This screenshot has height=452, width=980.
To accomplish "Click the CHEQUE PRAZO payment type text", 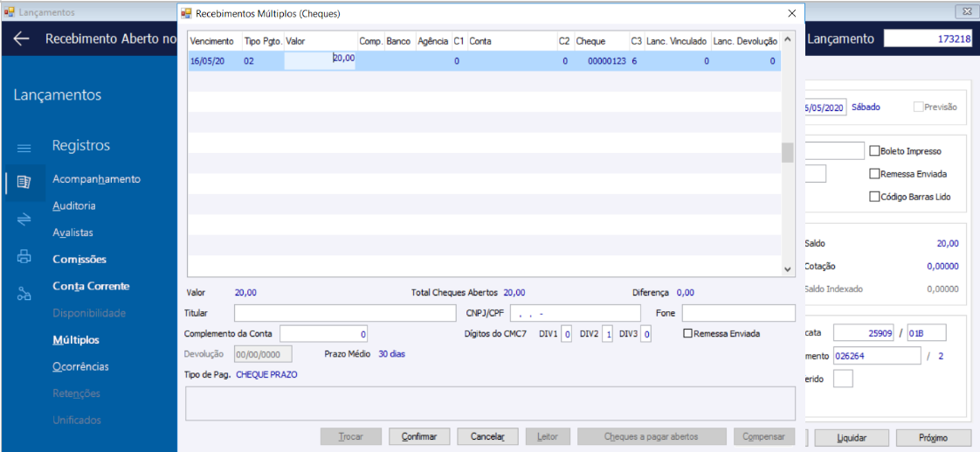I will tap(267, 375).
